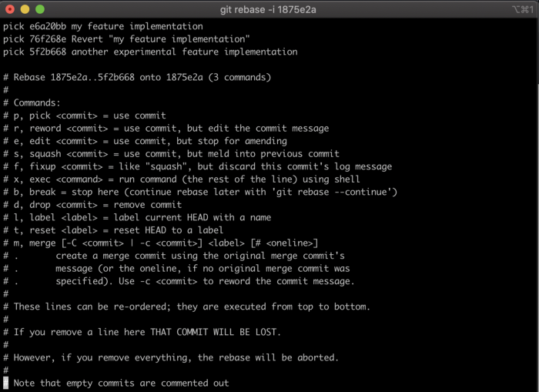The height and width of the screenshot is (392, 539).
Task: Click the highlighted cursor block on last line
Action: point(5,383)
